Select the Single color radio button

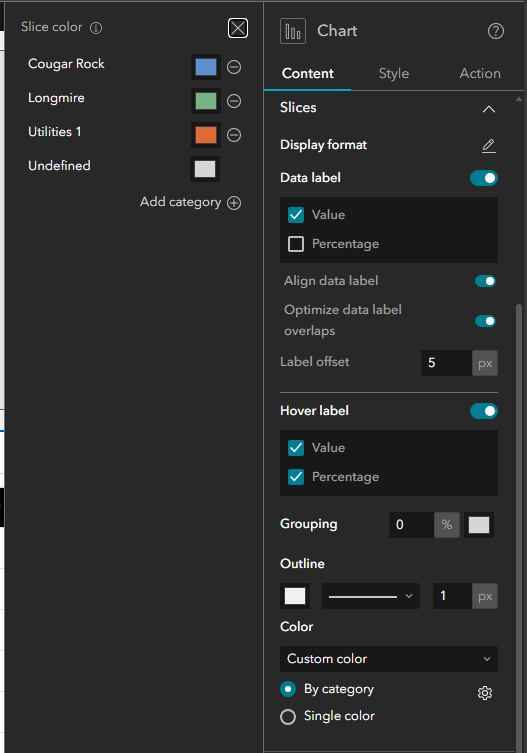pyautogui.click(x=288, y=717)
